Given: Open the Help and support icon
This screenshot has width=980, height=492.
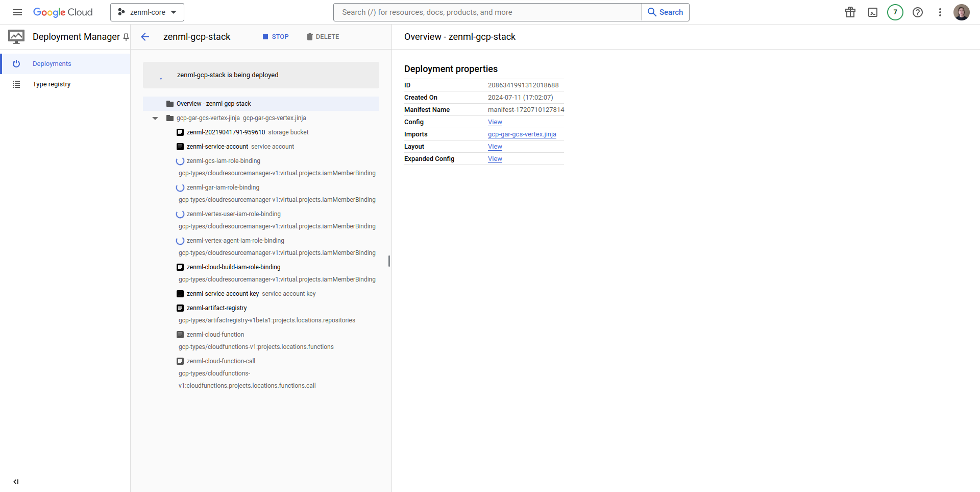Looking at the screenshot, I should click(918, 12).
